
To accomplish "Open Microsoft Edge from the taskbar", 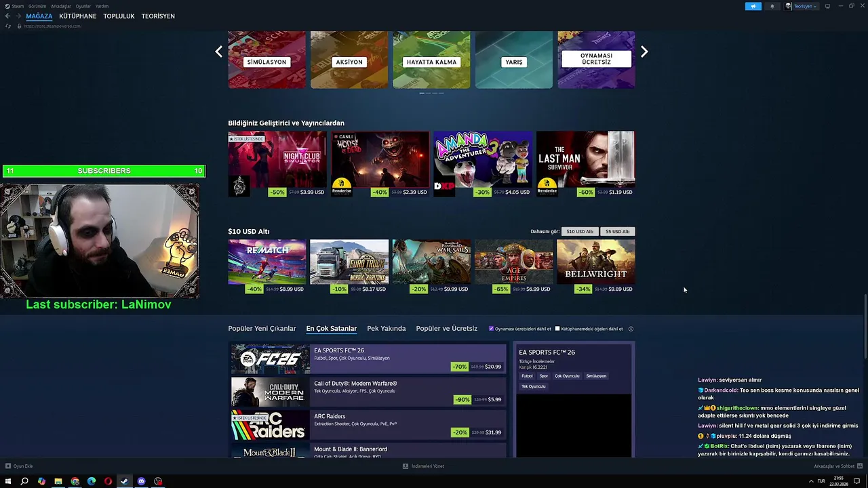I will 92,481.
